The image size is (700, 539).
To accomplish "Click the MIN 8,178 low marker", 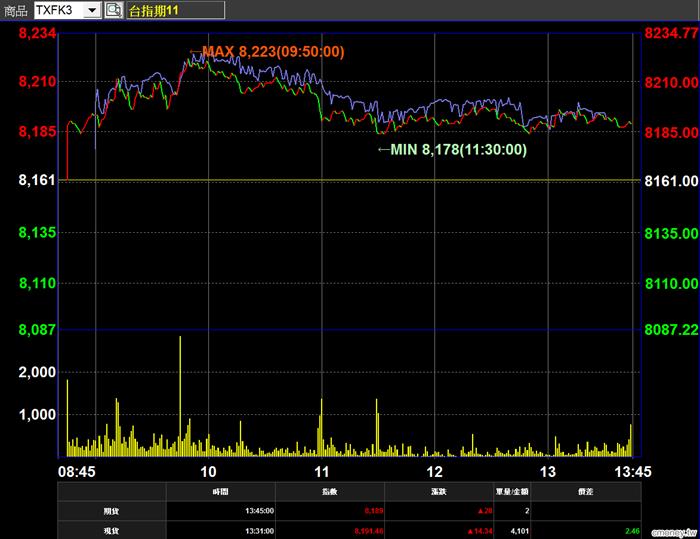I will (x=457, y=149).
